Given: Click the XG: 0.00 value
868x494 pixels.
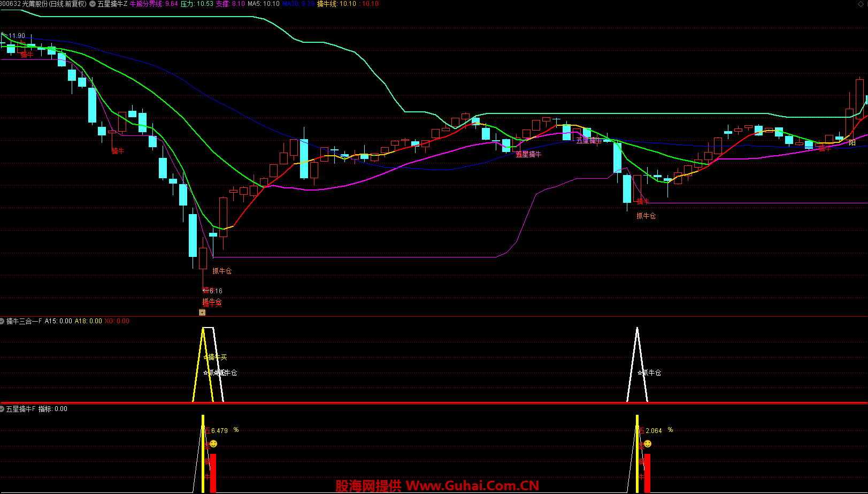Looking at the screenshot, I should tap(117, 321).
